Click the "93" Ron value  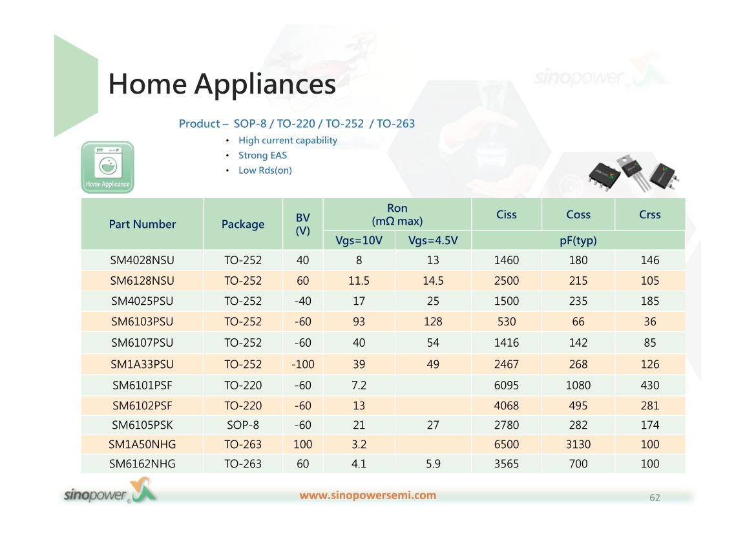[359, 322]
